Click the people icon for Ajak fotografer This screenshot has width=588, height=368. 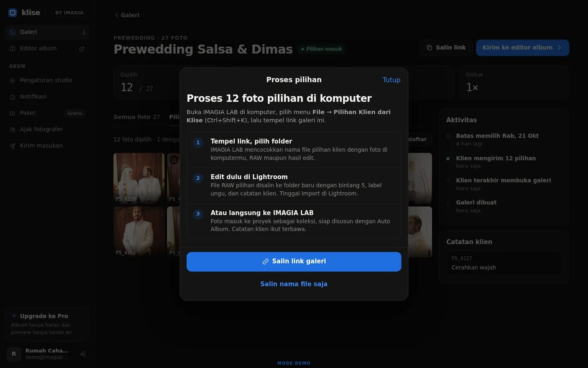[12, 130]
